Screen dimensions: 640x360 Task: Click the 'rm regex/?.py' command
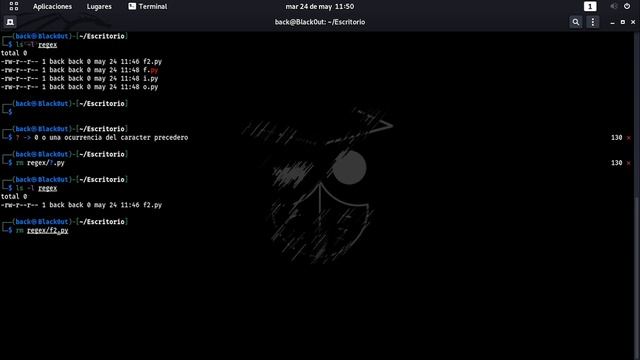click(x=40, y=163)
